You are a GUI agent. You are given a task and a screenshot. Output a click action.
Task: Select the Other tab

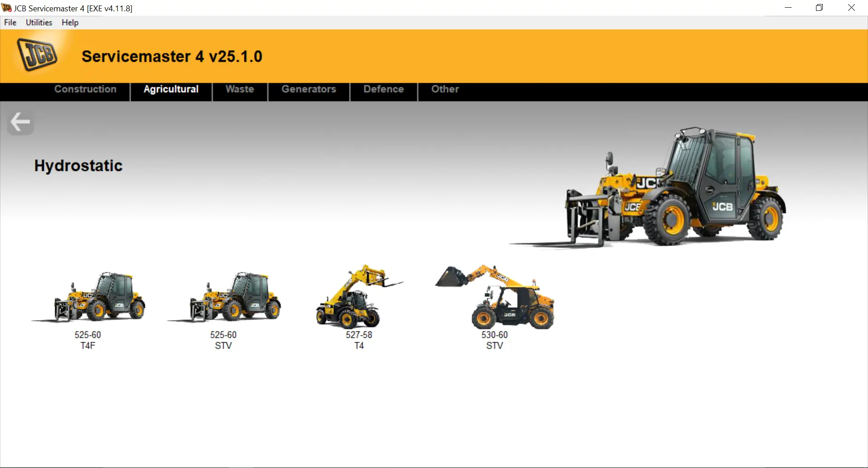click(x=445, y=90)
